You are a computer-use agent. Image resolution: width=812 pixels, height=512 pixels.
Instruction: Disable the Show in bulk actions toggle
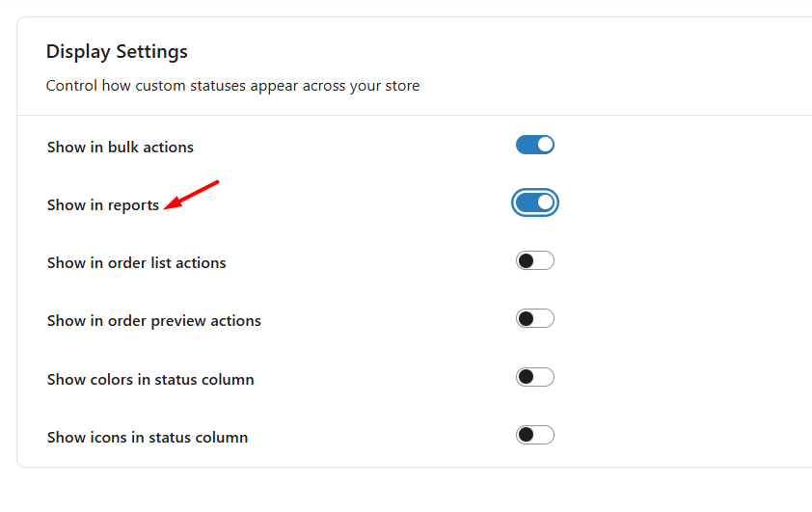click(x=535, y=145)
